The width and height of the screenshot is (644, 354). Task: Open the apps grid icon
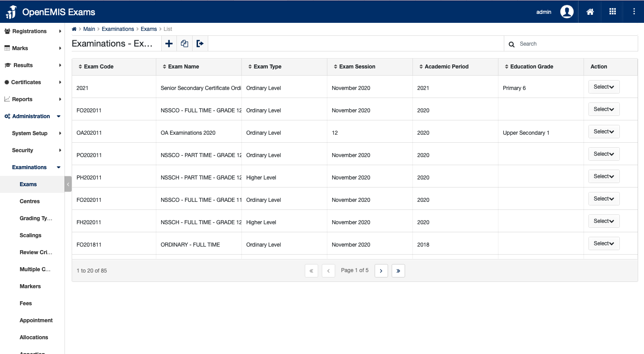pyautogui.click(x=613, y=12)
